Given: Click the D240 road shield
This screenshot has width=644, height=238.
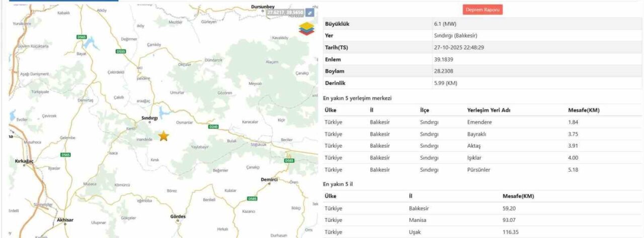Looking at the screenshot, I should [x=213, y=127].
